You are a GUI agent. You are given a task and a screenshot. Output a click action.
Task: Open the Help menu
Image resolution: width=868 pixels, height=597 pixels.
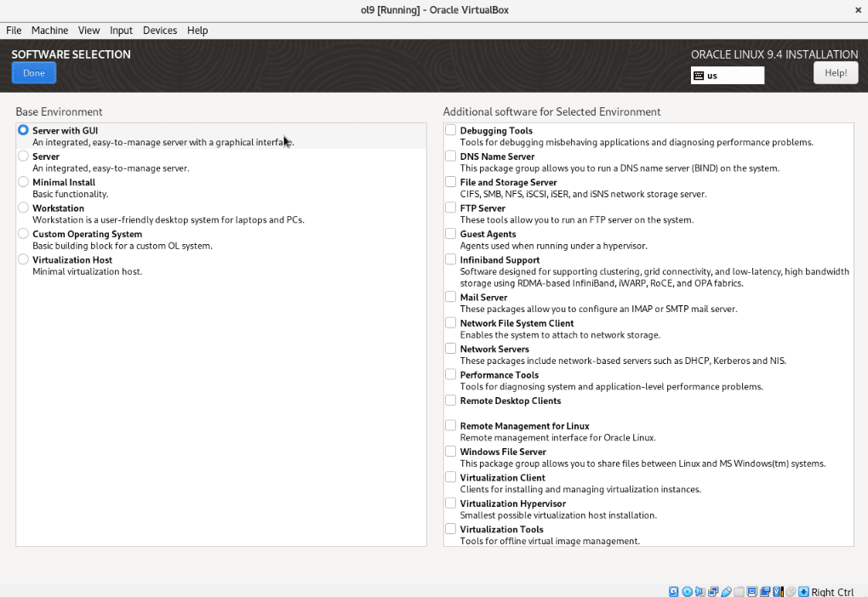(197, 31)
